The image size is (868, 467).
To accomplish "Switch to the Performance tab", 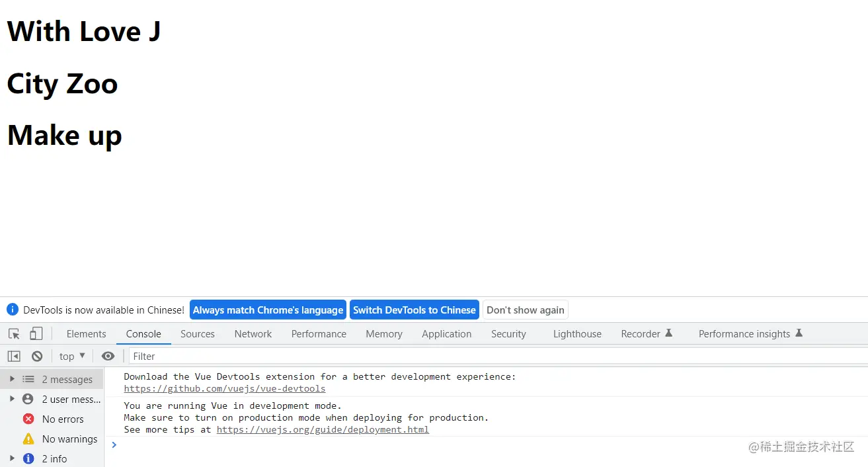I will 319,334.
